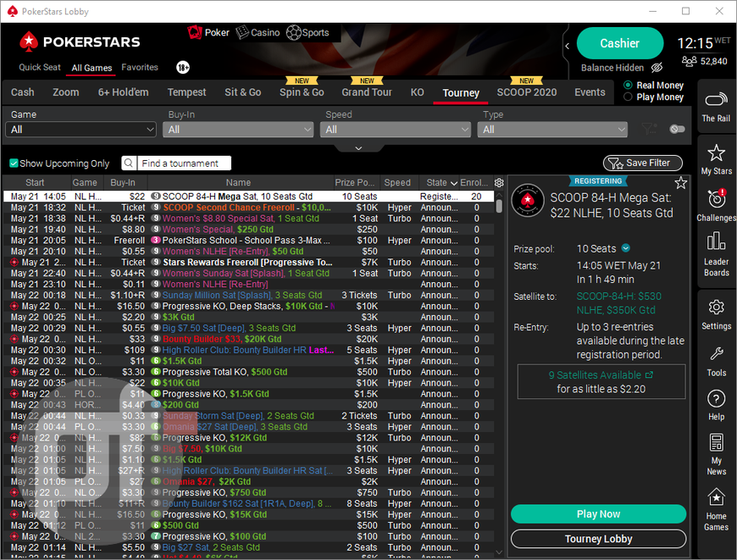Viewport: 737px width, 560px height.
Task: Click the PokerStars logo
Action: click(x=80, y=42)
